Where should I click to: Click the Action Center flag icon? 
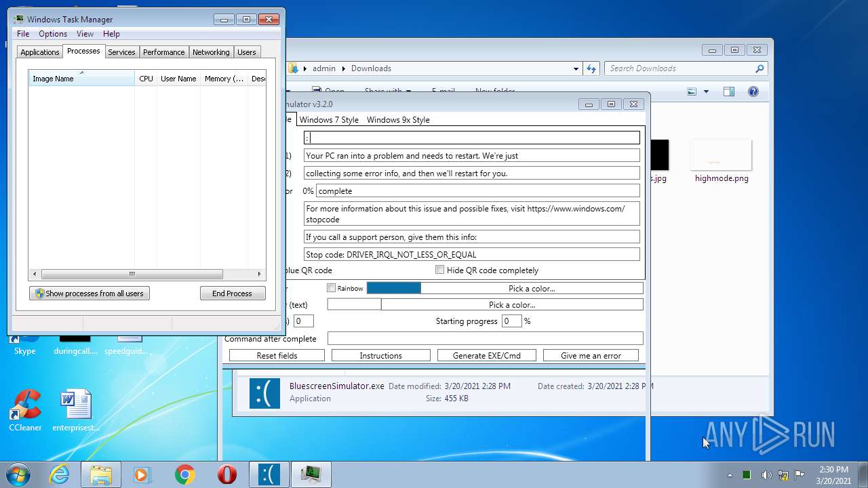point(800,475)
